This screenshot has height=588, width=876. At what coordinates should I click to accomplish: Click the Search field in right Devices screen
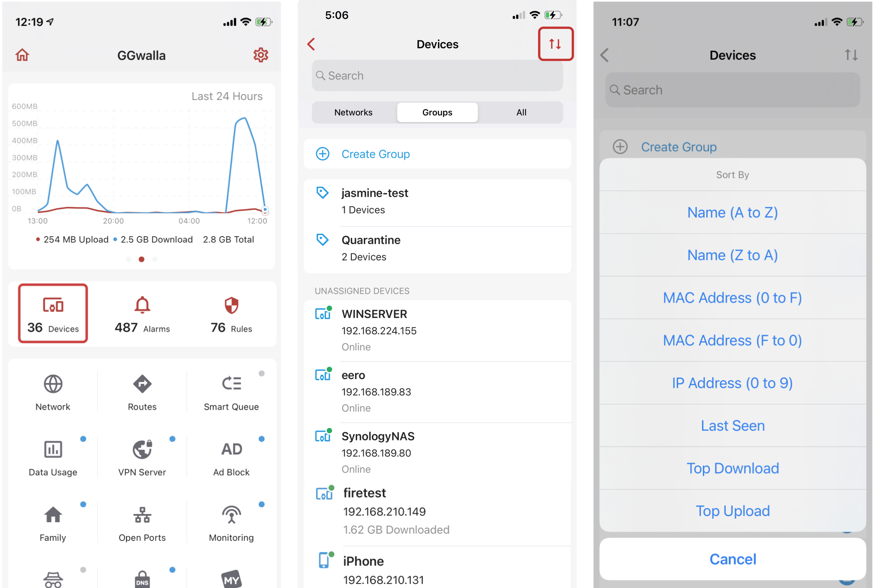(732, 90)
